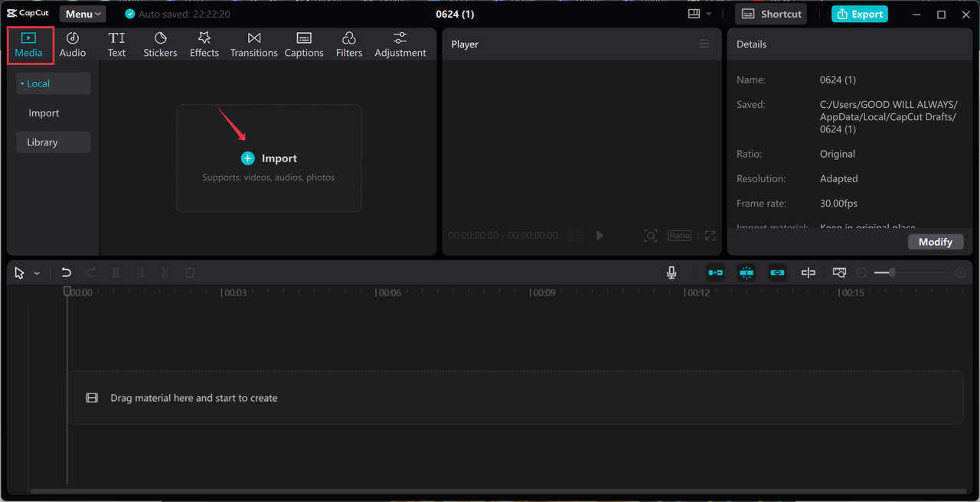Toggle main track magnet
The width and height of the screenshot is (980, 502).
[x=715, y=272]
